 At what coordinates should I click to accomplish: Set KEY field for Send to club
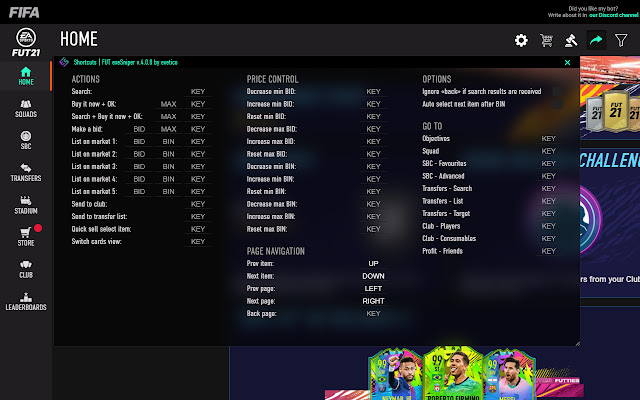[x=198, y=204]
